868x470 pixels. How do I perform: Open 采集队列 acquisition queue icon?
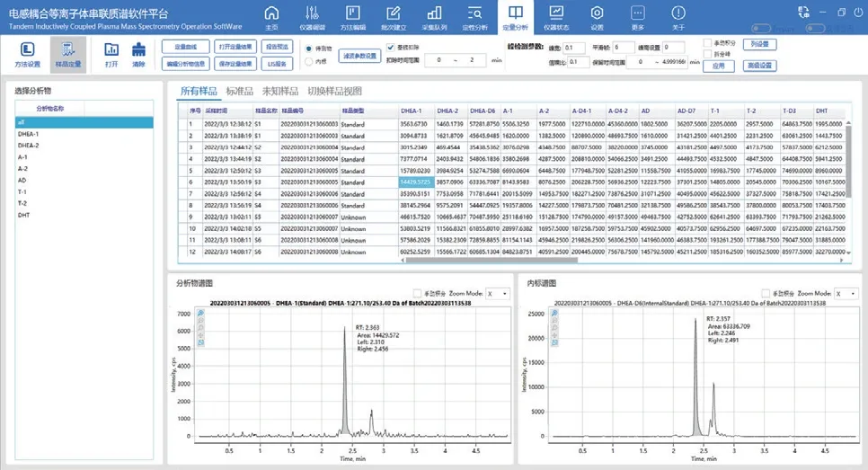click(435, 18)
